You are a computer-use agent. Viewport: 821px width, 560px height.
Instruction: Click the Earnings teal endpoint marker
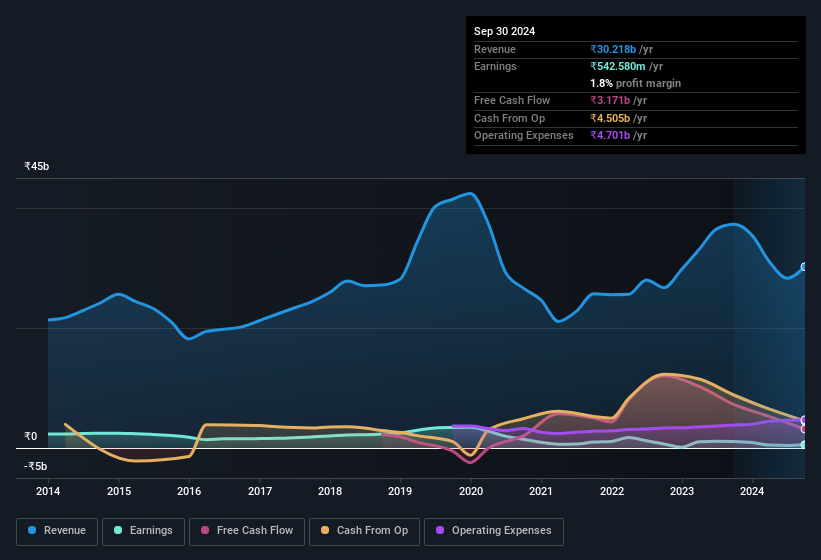804,444
